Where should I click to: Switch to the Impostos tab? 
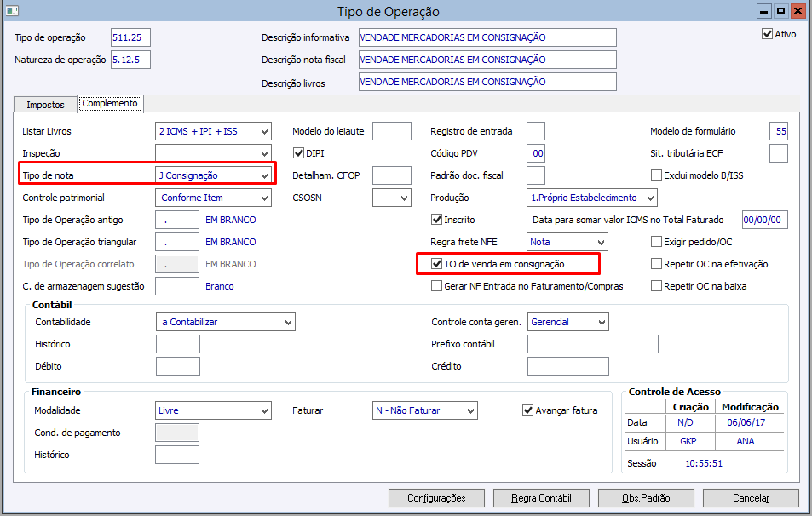click(x=45, y=105)
